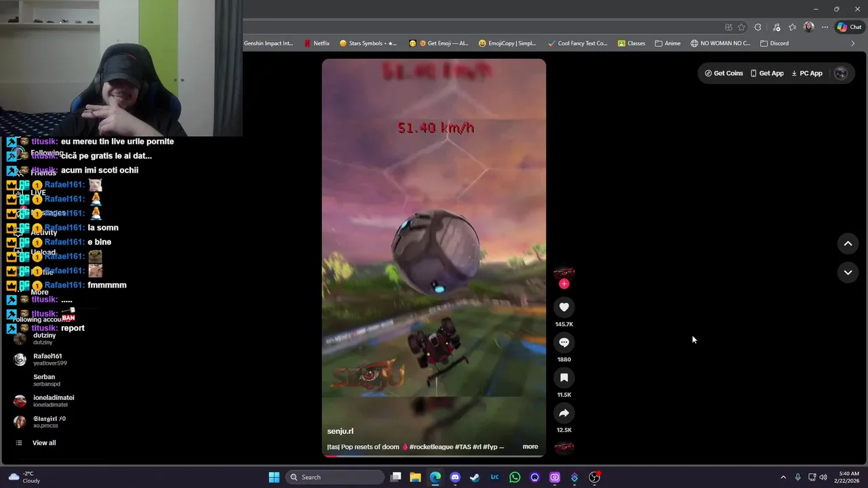Image resolution: width=868 pixels, height=488 pixels.
Task: Click the Edge split screen icon
Action: [728, 27]
